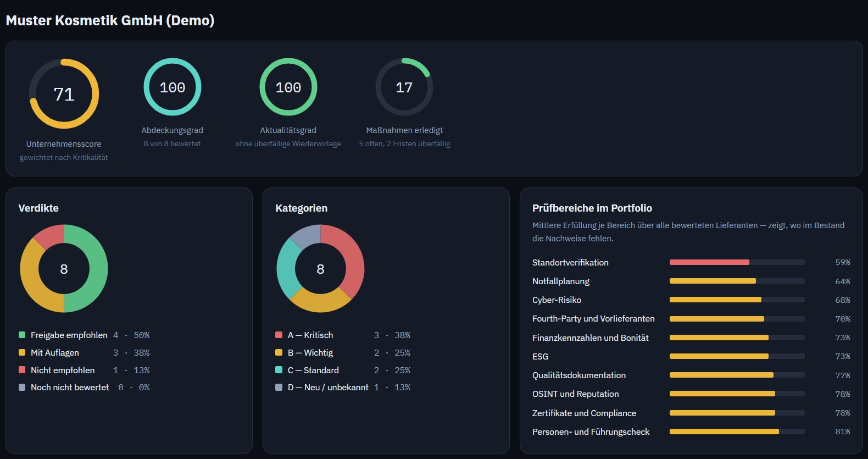Click the 59% value

843,262
